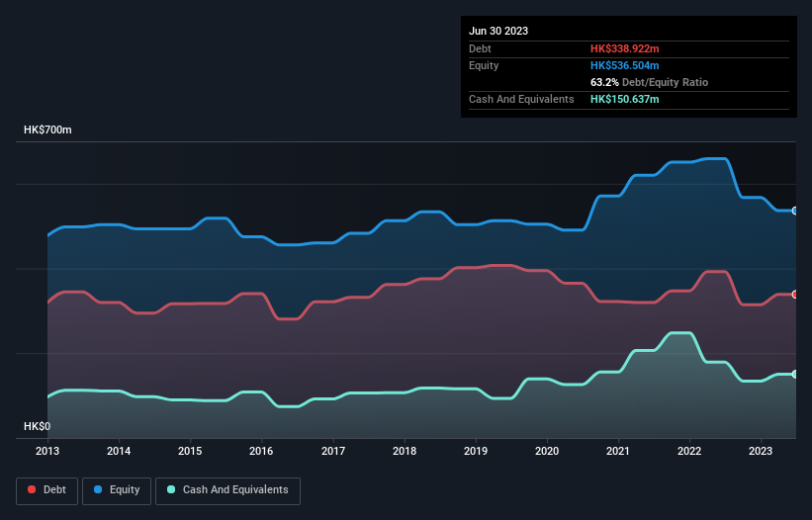Toggle the Equity legend button
Screen dimensions: 812x520
(118, 489)
